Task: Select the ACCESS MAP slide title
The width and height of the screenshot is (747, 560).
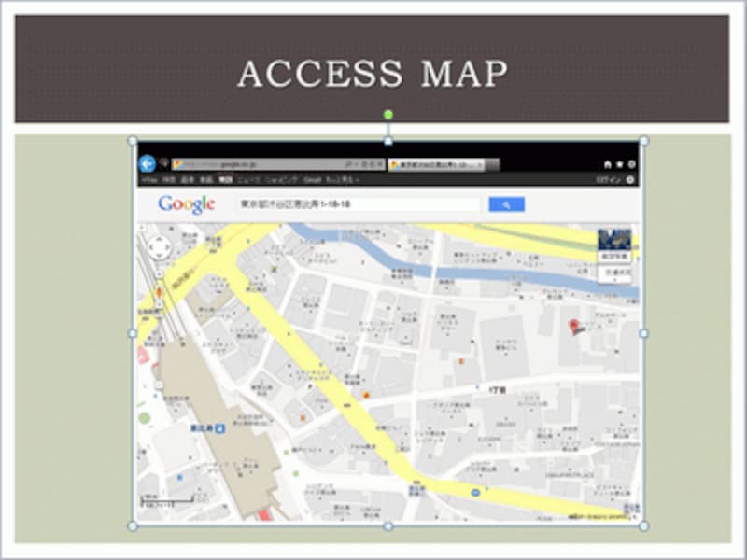Action: coord(373,74)
